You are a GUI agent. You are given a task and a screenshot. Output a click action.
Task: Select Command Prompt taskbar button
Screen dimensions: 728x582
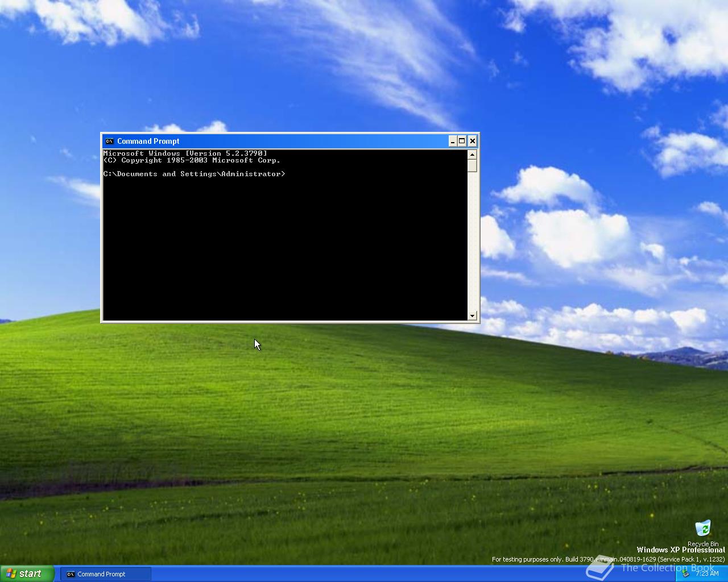106,574
